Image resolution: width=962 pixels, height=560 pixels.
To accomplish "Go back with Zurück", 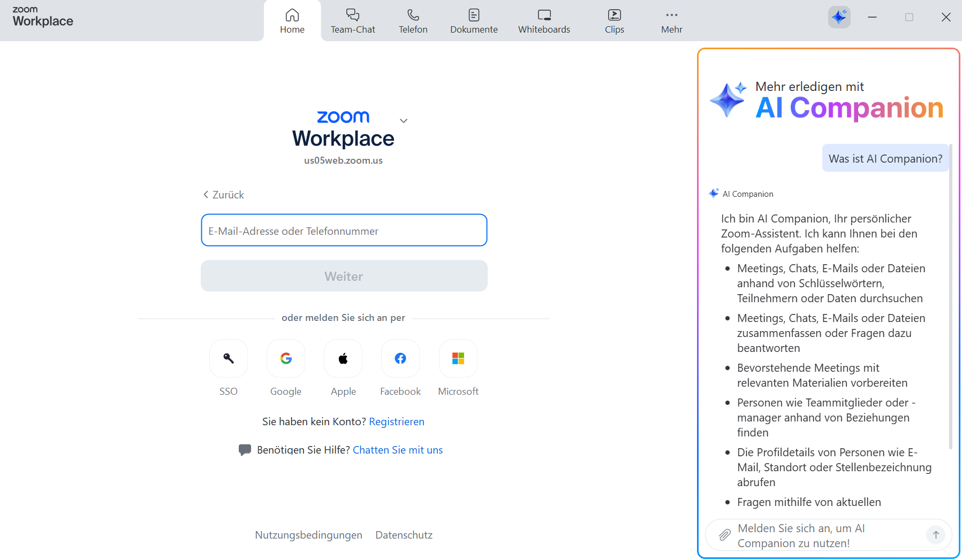I will (x=223, y=195).
